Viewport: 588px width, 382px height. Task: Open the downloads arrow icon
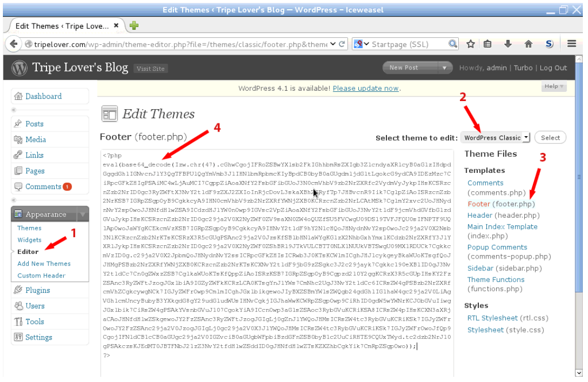point(508,44)
